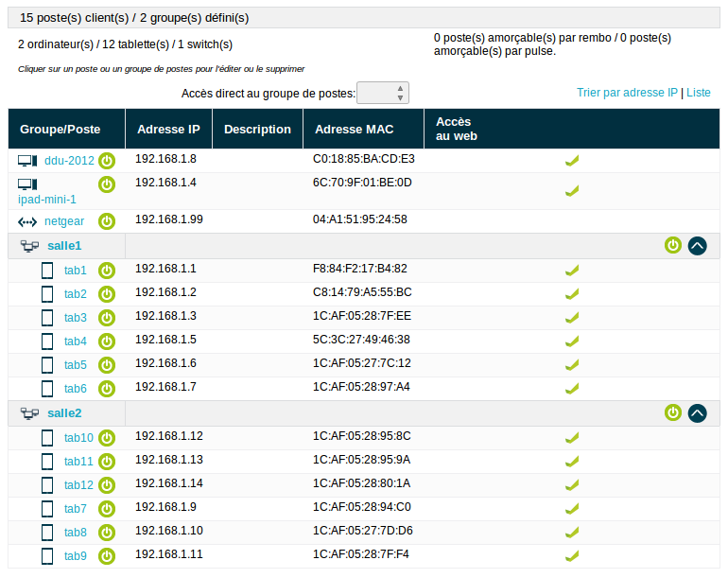
Task: Click power icon next to tab2
Action: click(x=107, y=294)
